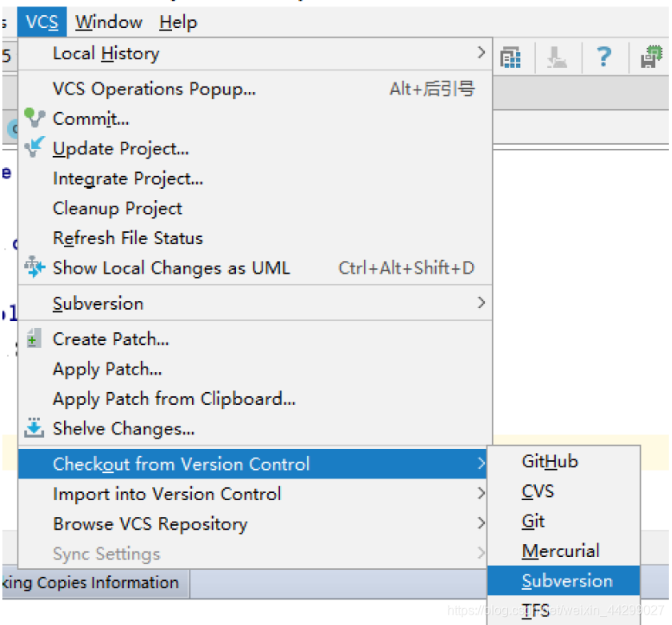Expand the disabled Sync Settings submenu
The image size is (672, 625).
click(253, 554)
